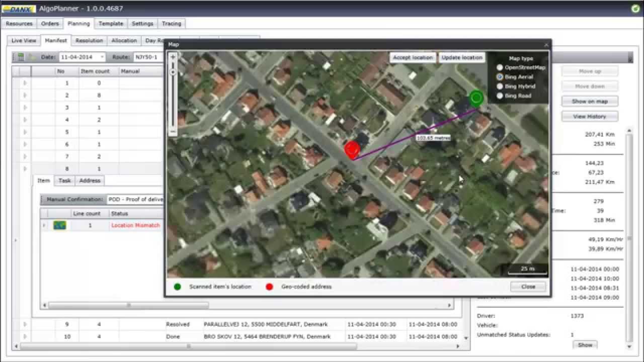Click the green spreadsheet export toolbar icon
The image size is (644, 362).
point(21,57)
